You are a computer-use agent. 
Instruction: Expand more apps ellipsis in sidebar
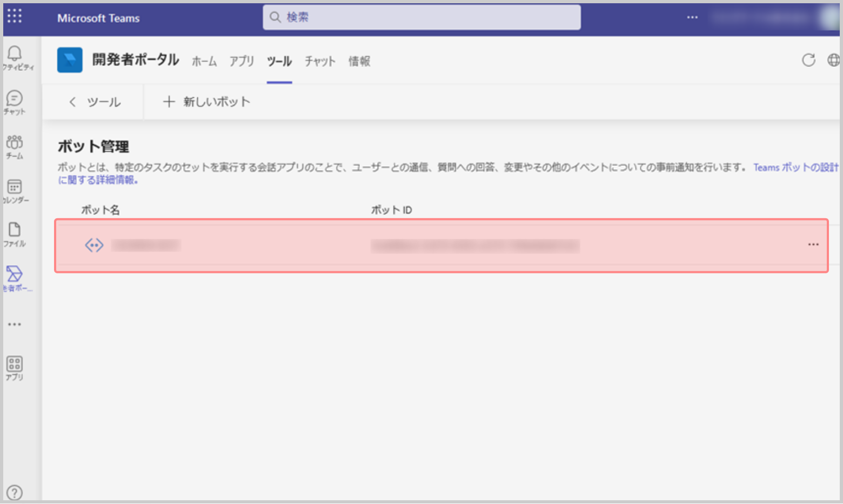(x=15, y=324)
